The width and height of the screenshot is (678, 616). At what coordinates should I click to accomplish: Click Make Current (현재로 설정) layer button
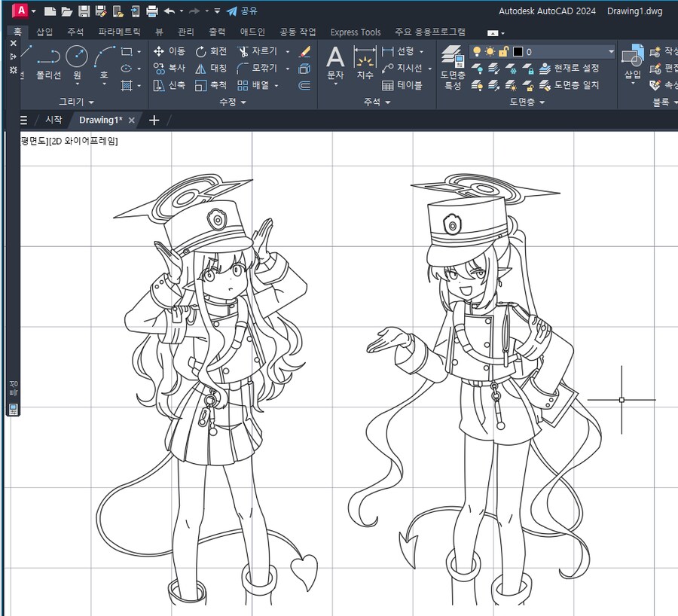click(570, 69)
